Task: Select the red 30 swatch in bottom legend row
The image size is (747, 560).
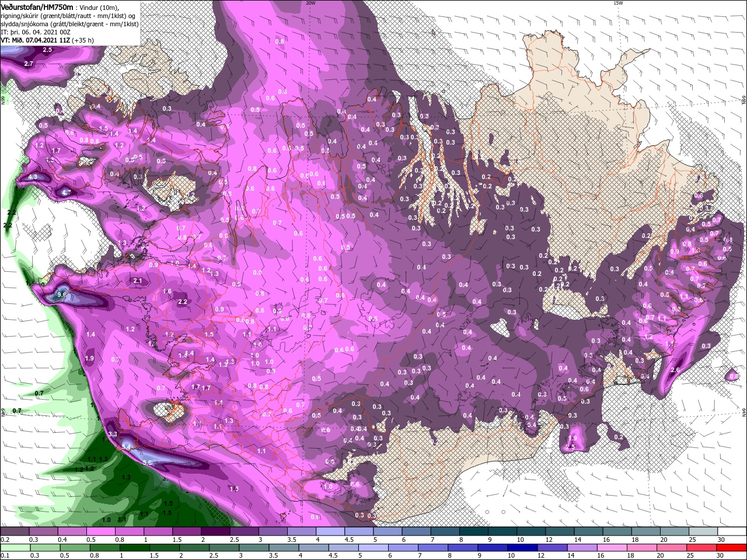Action: point(731,548)
